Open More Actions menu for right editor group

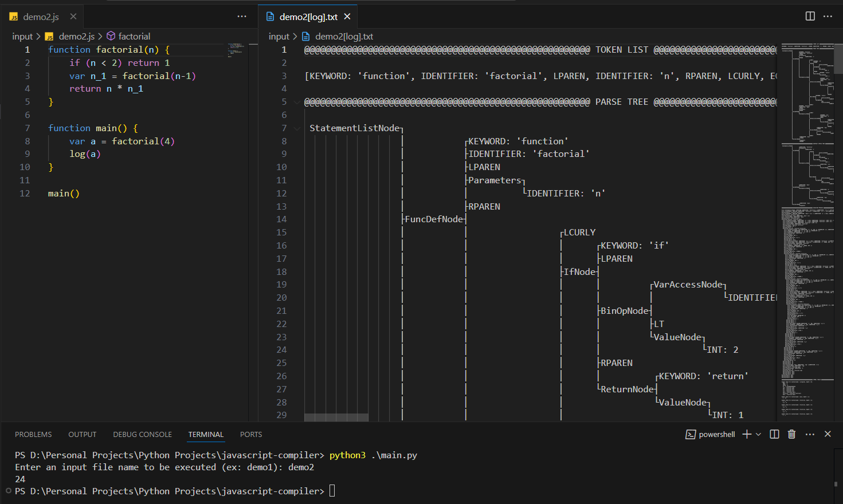[x=828, y=16]
